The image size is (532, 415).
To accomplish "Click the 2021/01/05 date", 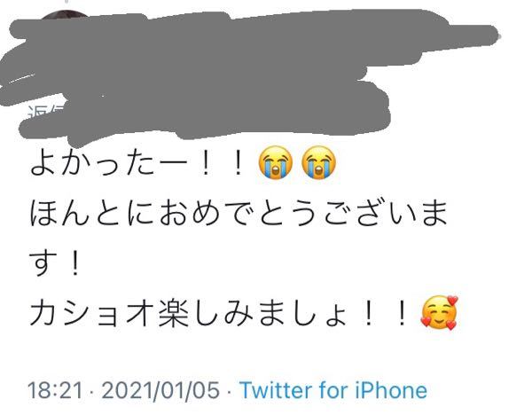I will click(x=160, y=390).
